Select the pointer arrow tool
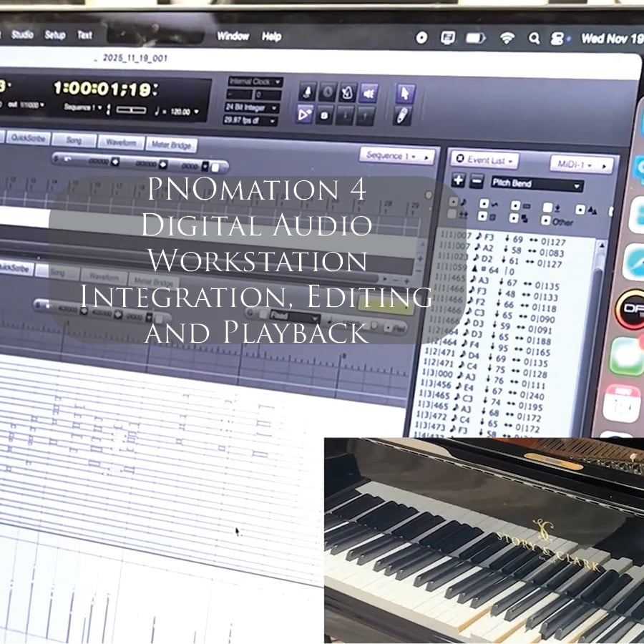This screenshot has width=644, height=644. pos(405,94)
